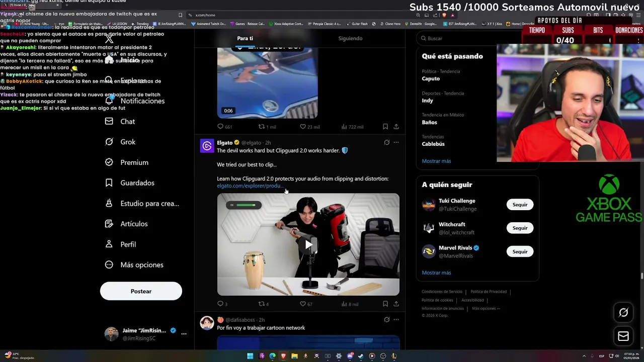This screenshot has width=644, height=362.
Task: Switch to Para ti tab
Action: coord(245,38)
